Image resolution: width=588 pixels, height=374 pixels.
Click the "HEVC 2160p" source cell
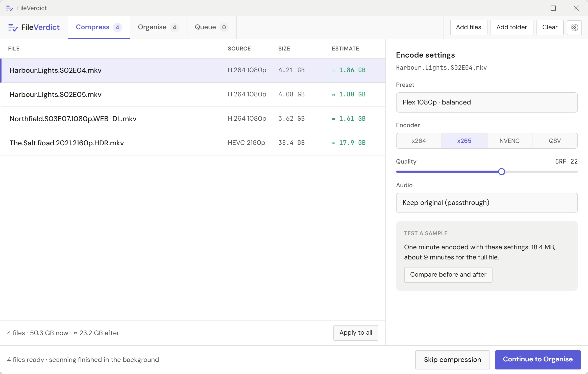point(247,143)
